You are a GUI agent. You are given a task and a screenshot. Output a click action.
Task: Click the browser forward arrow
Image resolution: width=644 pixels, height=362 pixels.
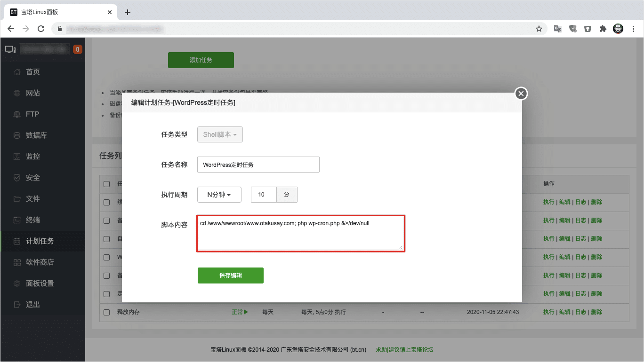[26, 29]
